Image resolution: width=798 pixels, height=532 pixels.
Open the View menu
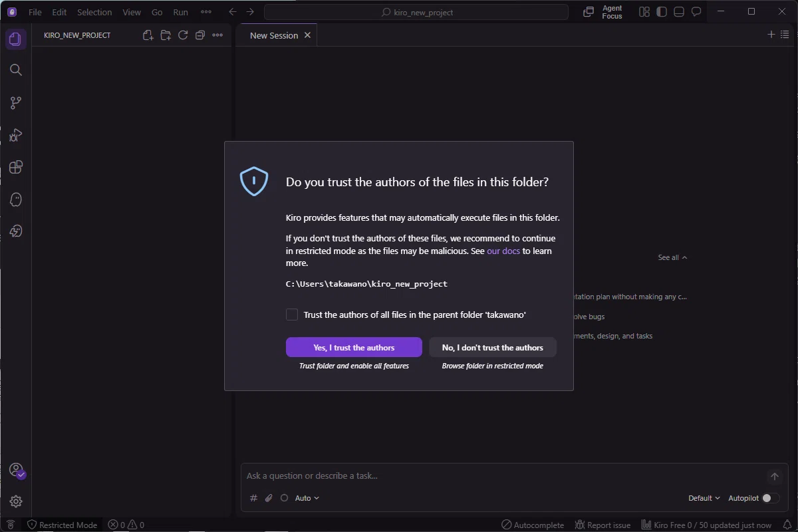pos(132,12)
